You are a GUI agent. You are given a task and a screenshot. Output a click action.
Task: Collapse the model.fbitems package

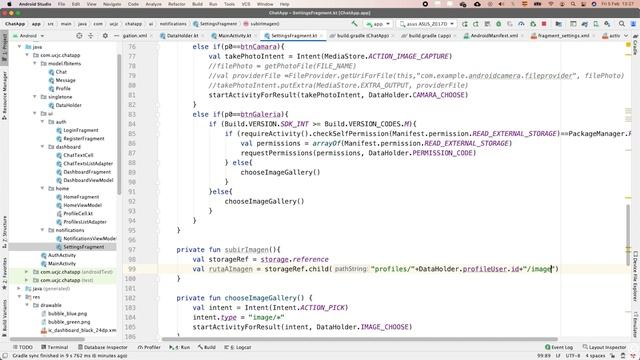(x=35, y=63)
